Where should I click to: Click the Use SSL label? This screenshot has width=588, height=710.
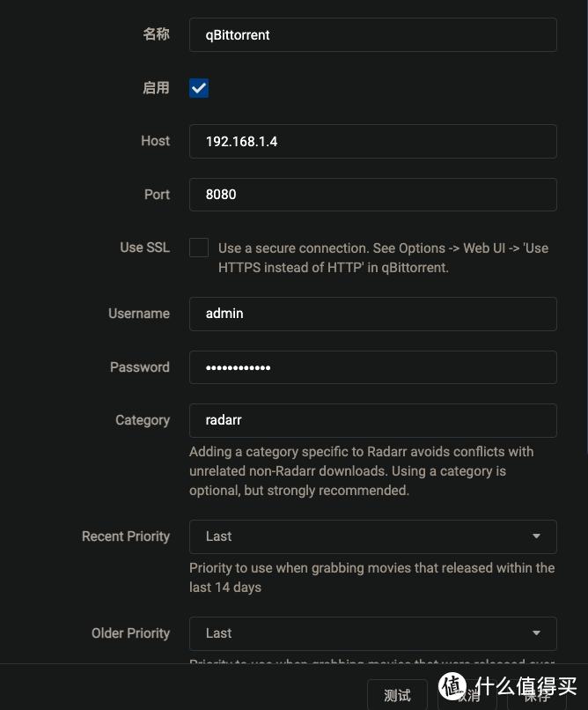144,248
